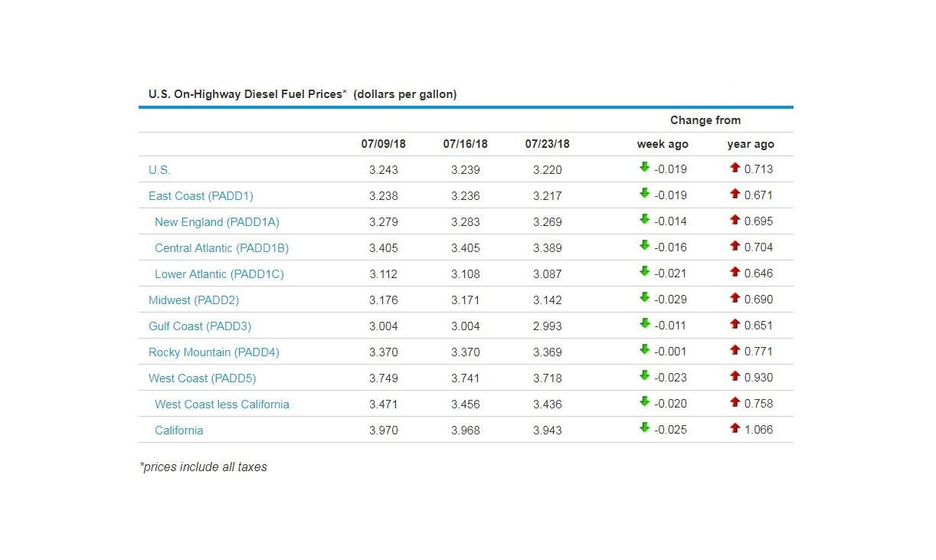Click the red up arrow for East Coast (PADD1)

click(734, 194)
